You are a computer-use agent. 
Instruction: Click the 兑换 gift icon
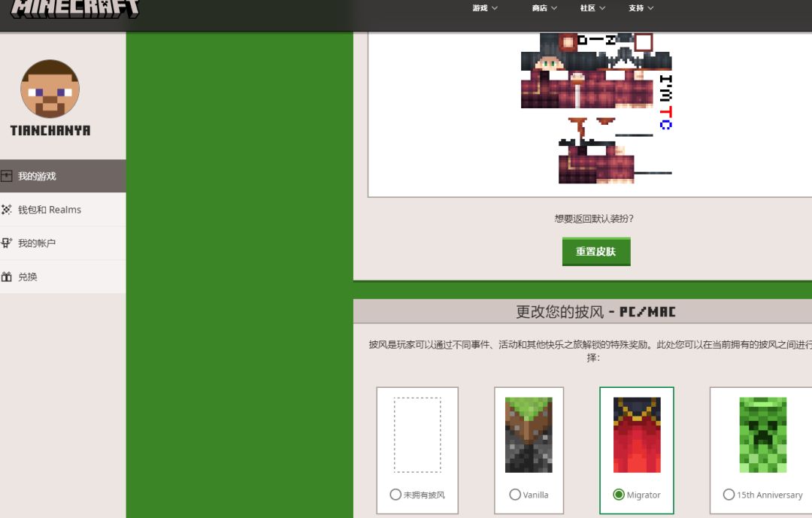tap(6, 277)
